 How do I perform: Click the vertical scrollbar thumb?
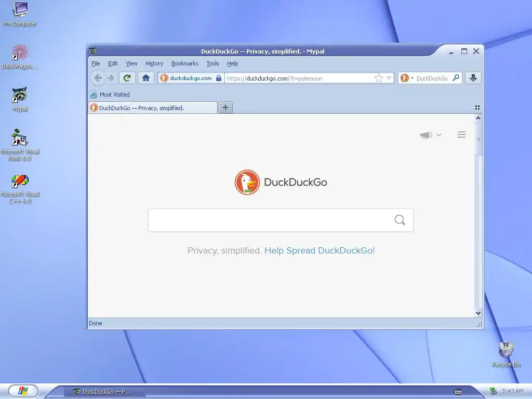478,139
